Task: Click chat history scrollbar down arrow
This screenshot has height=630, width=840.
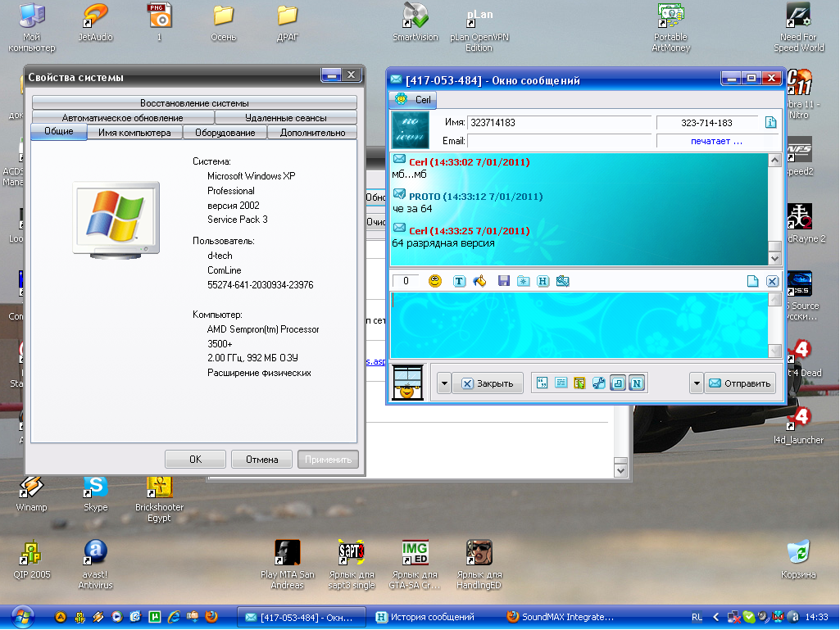Action: [774, 257]
